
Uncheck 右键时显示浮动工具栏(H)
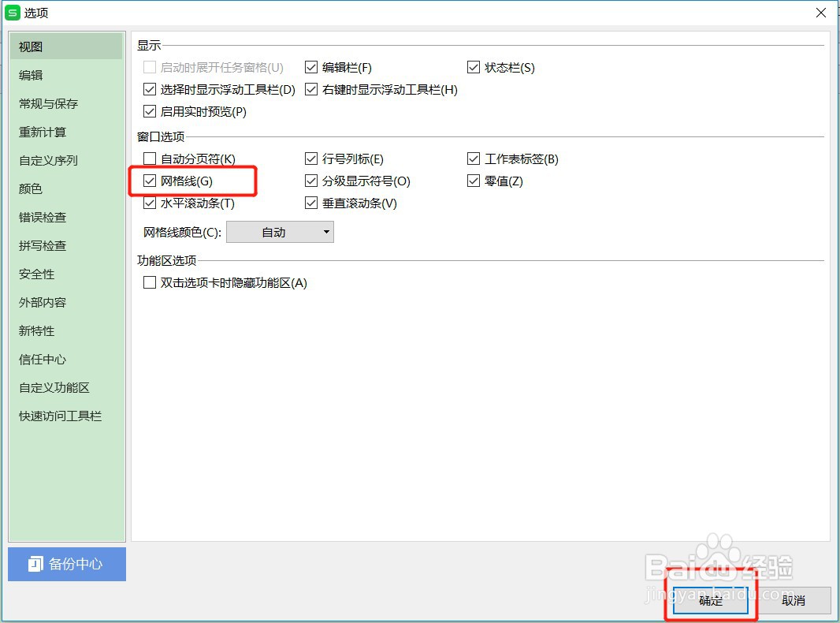coord(311,89)
